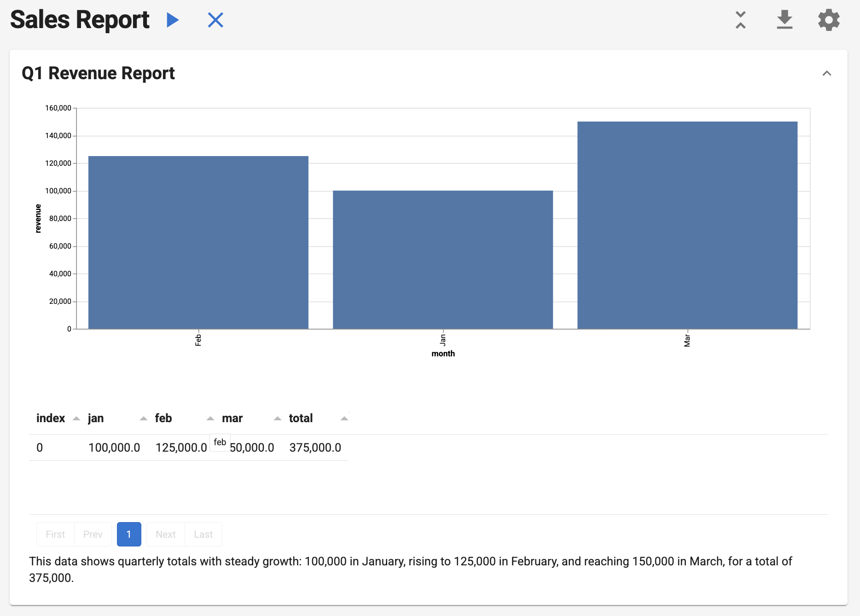The image size is (860, 616).
Task: Jump to the Last page
Action: pyautogui.click(x=203, y=534)
